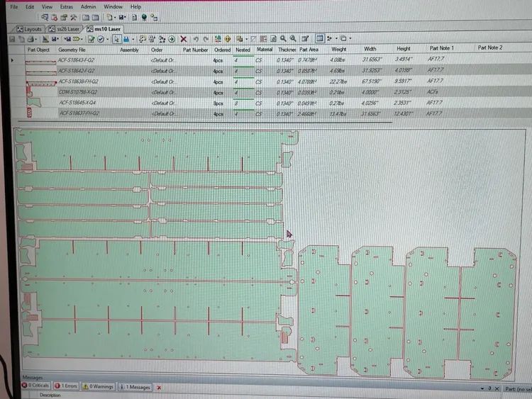
Task: Expand the dropdown at toolbar's far right end
Action: pyautogui.click(x=351, y=39)
